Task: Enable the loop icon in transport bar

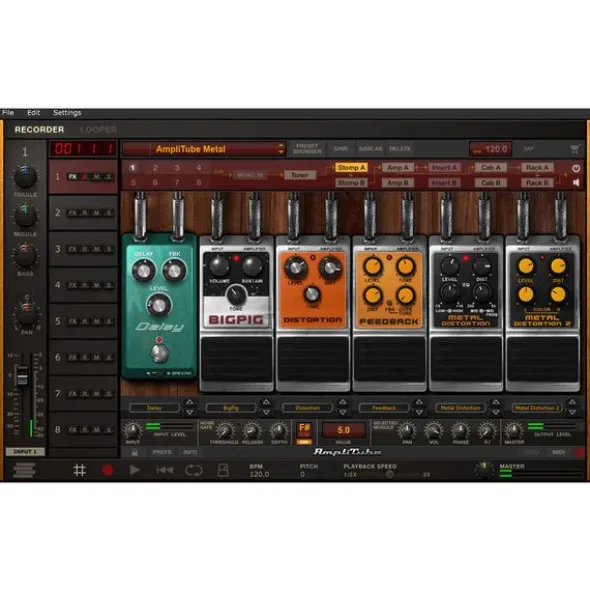Action: (x=194, y=470)
